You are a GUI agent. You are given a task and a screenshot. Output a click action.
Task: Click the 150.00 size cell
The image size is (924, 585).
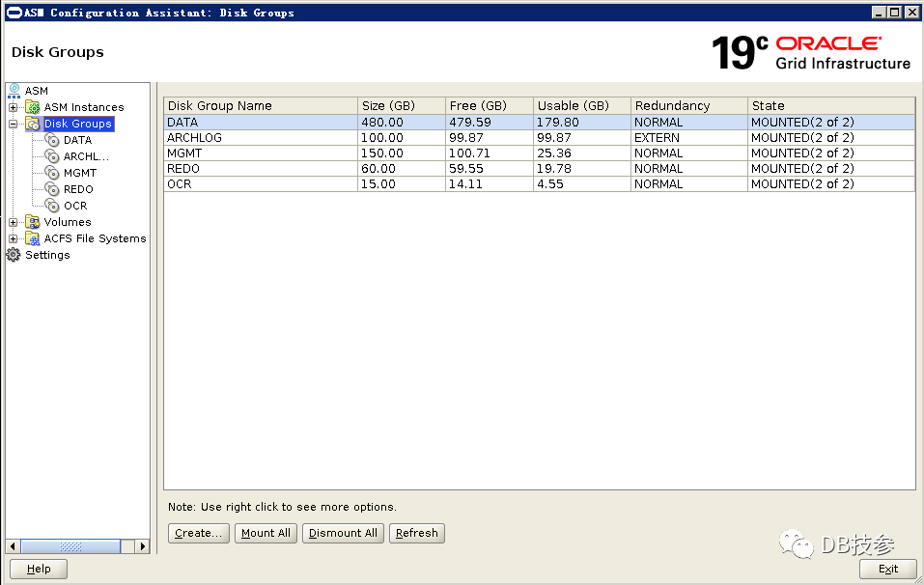click(402, 153)
